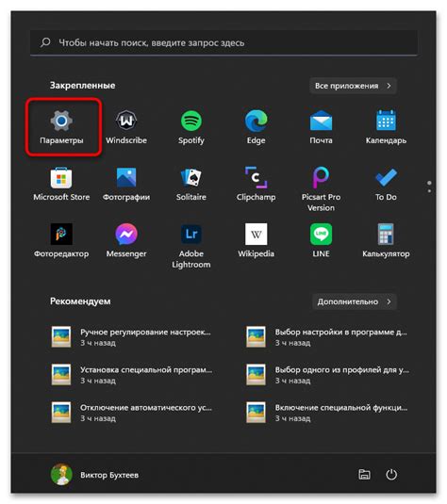The width and height of the screenshot is (447, 504).
Task: Launch Windscribe from pinned apps
Action: [x=126, y=127]
